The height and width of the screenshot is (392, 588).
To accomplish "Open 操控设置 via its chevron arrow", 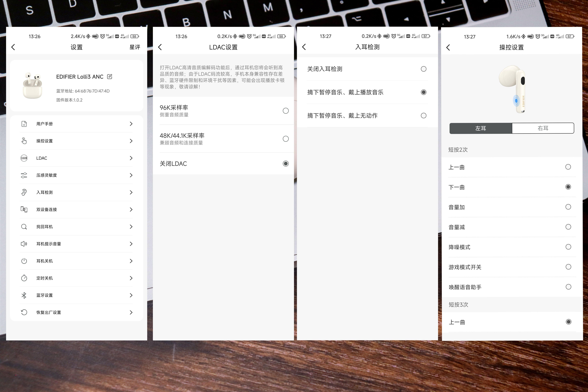I will click(131, 141).
